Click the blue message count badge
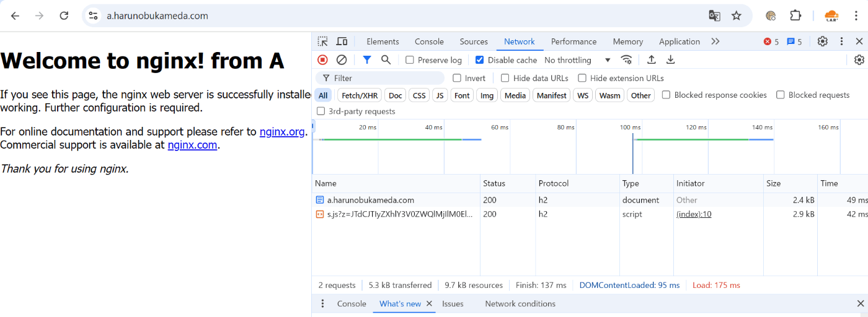This screenshot has width=868, height=317. coord(794,41)
